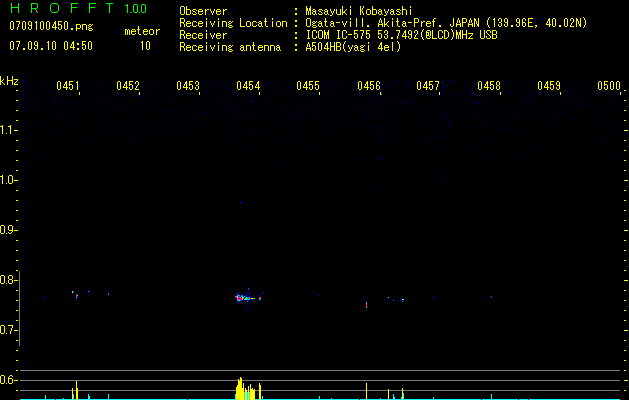
Task: Click the bright meteor echo near 0454
Action: coord(244,298)
